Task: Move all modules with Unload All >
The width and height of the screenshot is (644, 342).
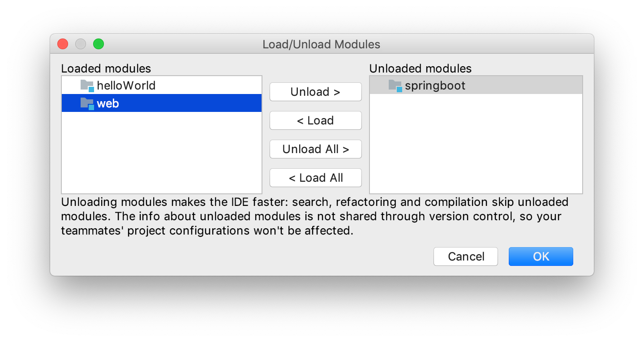Action: pyautogui.click(x=316, y=149)
